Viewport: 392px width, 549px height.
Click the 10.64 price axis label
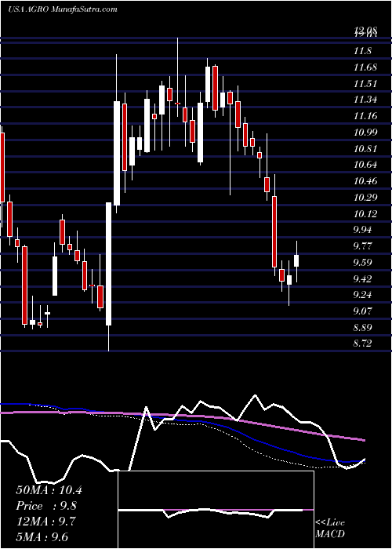click(x=365, y=165)
